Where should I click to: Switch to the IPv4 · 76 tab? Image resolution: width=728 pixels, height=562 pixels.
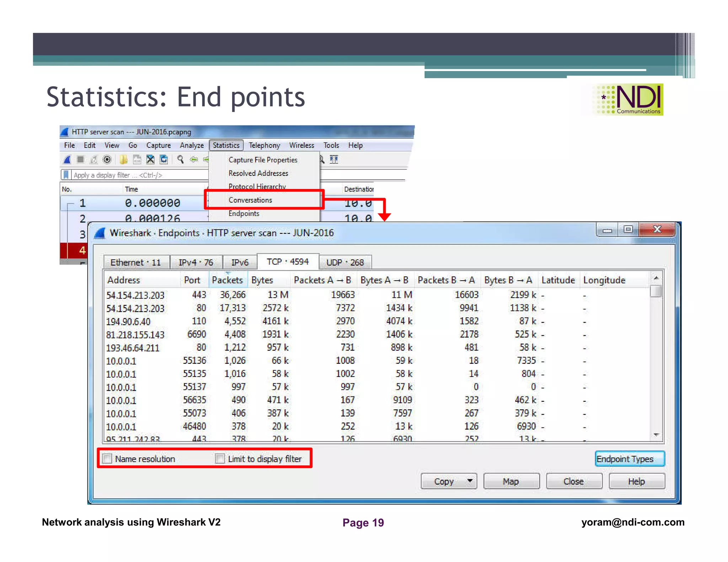pos(196,263)
